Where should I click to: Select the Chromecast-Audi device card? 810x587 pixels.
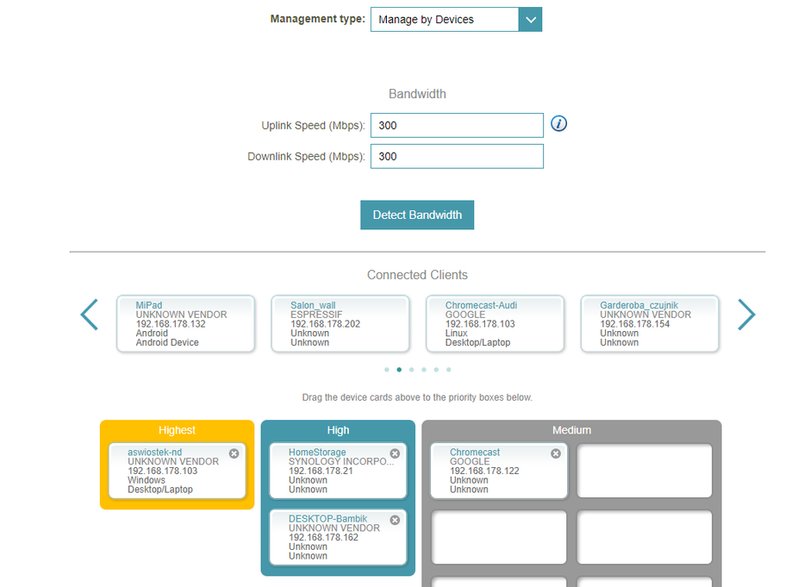pyautogui.click(x=495, y=324)
